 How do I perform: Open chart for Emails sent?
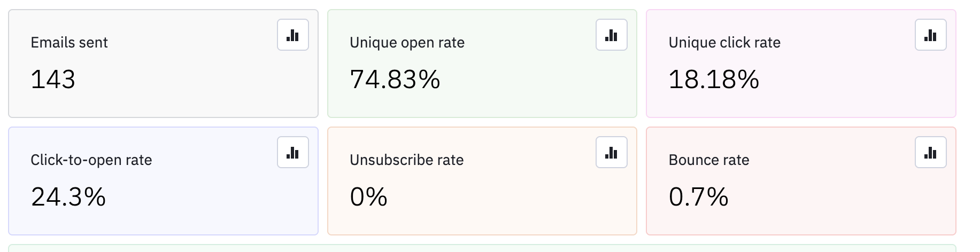293,35
